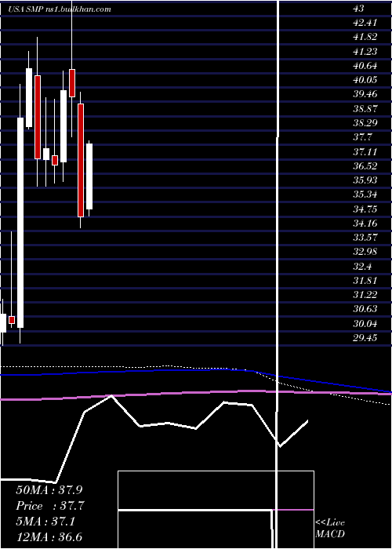
Task: Click the 40.64 price level label
Action: [x=365, y=66]
